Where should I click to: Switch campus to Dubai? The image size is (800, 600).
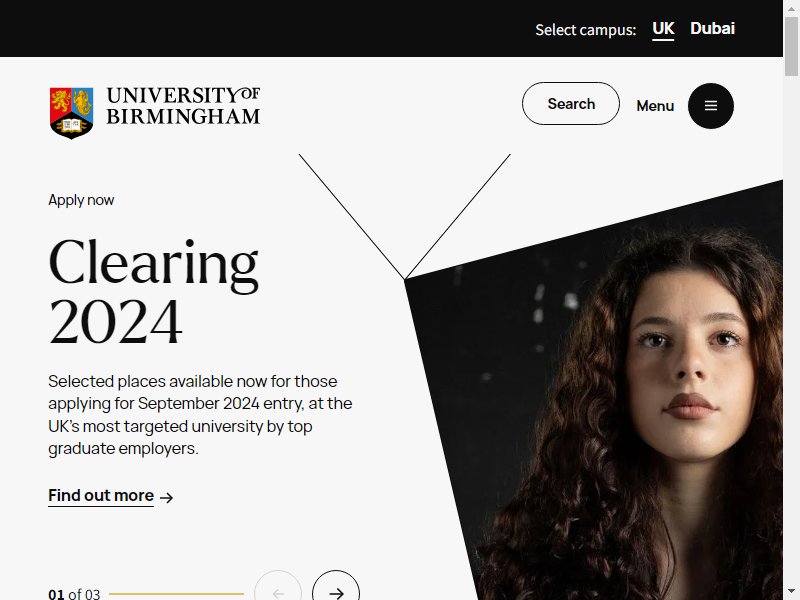712,29
